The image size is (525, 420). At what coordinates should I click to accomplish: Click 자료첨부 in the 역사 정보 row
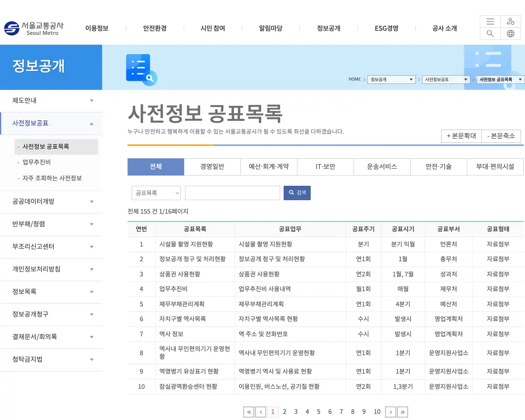[498, 334]
